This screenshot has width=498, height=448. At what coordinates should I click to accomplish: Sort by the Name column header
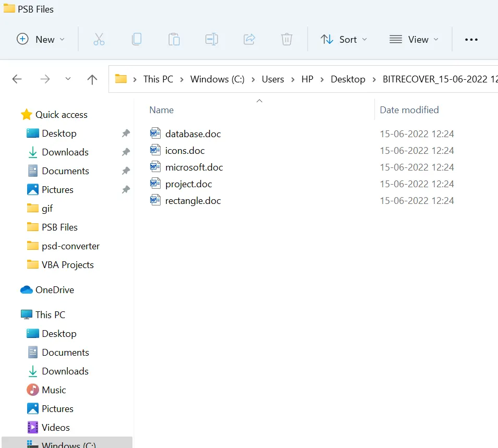pyautogui.click(x=162, y=110)
